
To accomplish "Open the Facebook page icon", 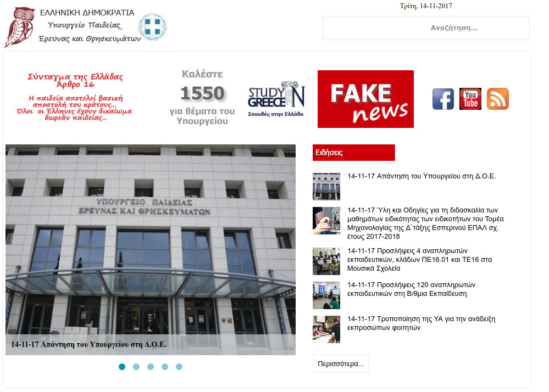I will click(443, 99).
